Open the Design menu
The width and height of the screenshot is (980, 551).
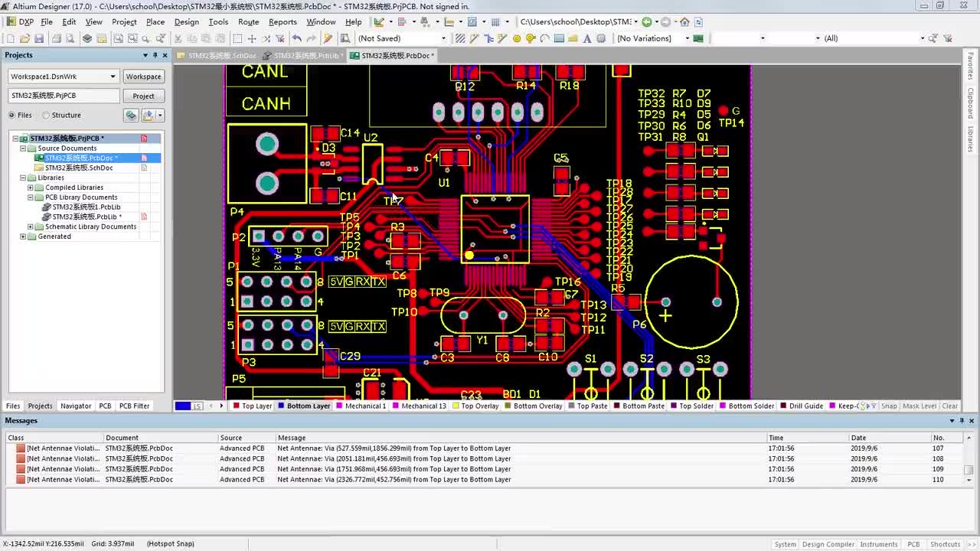pos(186,21)
